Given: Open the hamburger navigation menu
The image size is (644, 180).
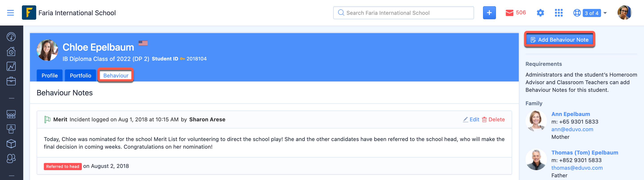Looking at the screenshot, I should click(x=10, y=13).
